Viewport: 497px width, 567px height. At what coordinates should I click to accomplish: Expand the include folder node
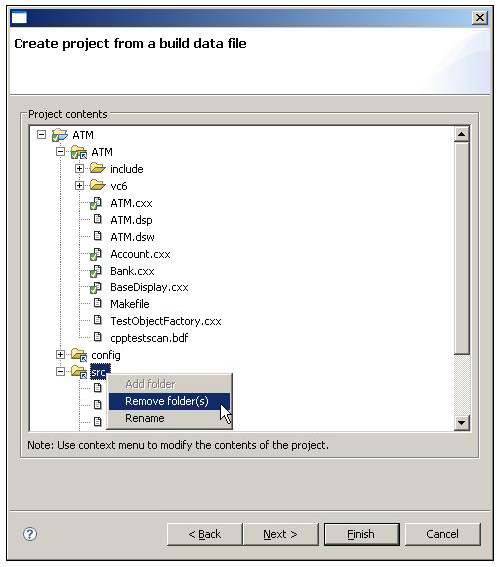point(79,168)
